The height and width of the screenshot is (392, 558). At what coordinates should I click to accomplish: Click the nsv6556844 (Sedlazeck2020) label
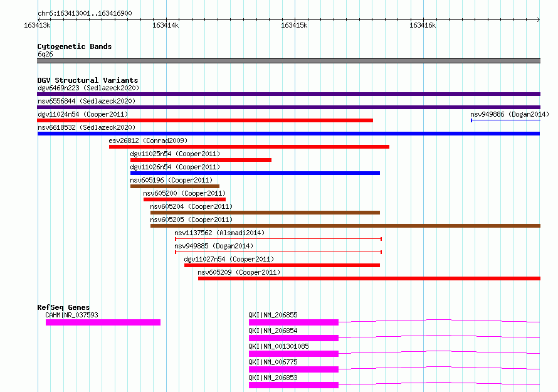[x=87, y=101]
